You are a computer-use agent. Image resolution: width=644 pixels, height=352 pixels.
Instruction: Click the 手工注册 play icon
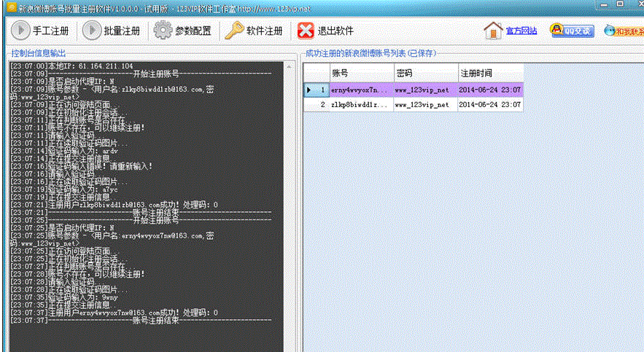tap(20, 31)
